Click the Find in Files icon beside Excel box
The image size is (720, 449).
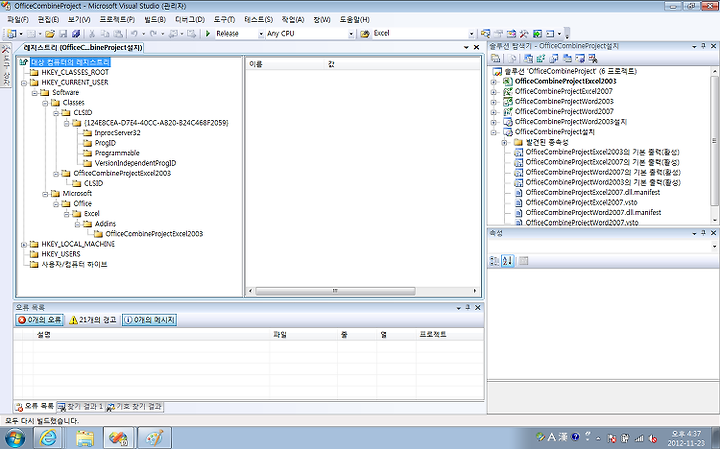(x=365, y=34)
